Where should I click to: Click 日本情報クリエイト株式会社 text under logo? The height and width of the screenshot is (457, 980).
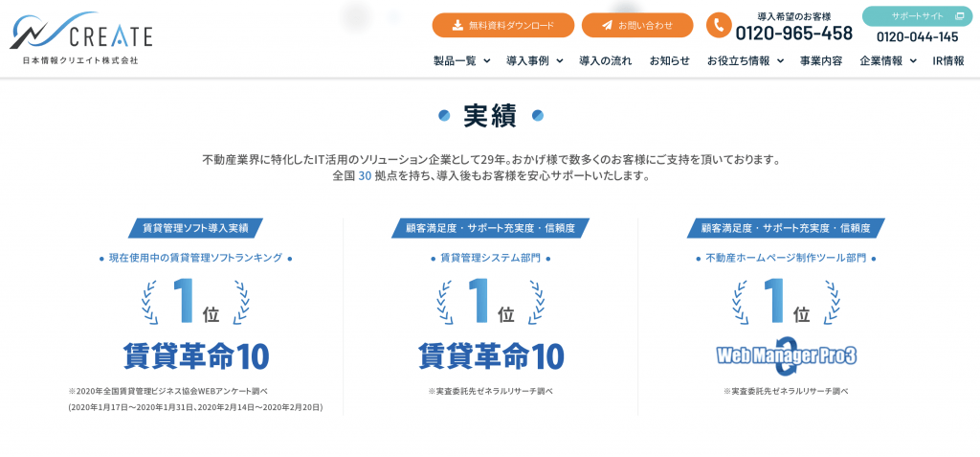(x=80, y=60)
